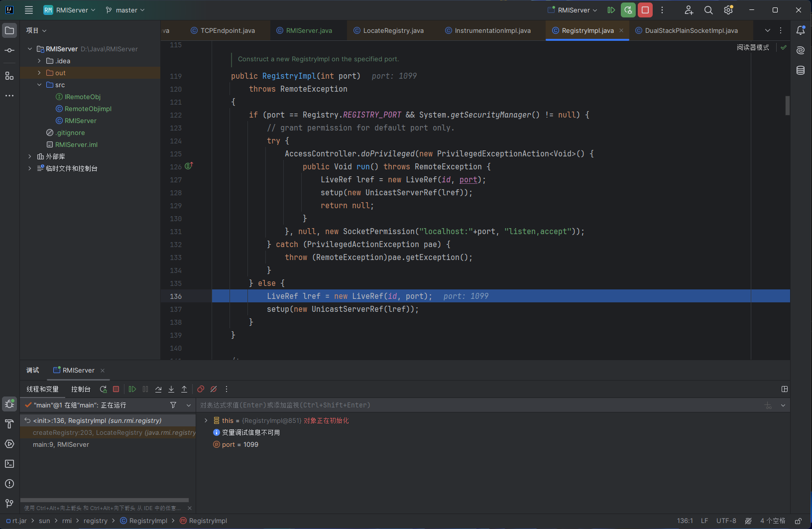Open Code With Me add-user icon
Viewport: 812px width, 529px height.
pos(689,10)
